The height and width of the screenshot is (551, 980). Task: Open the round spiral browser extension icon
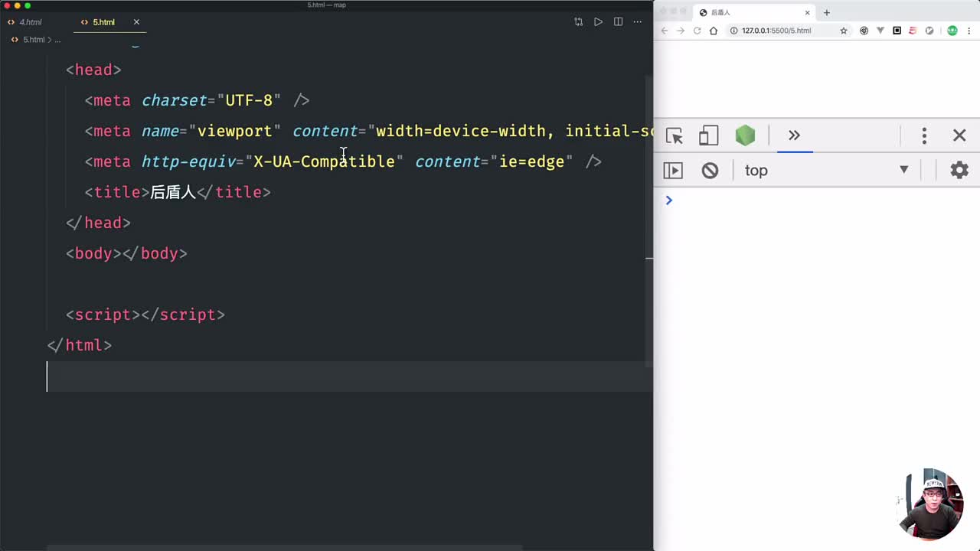(x=864, y=31)
